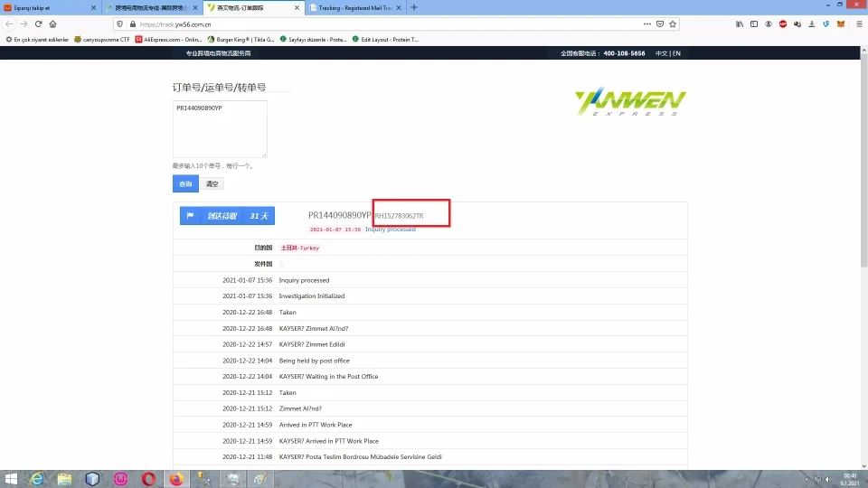The height and width of the screenshot is (488, 868).
Task: Show site security lock information
Action: [x=133, y=24]
